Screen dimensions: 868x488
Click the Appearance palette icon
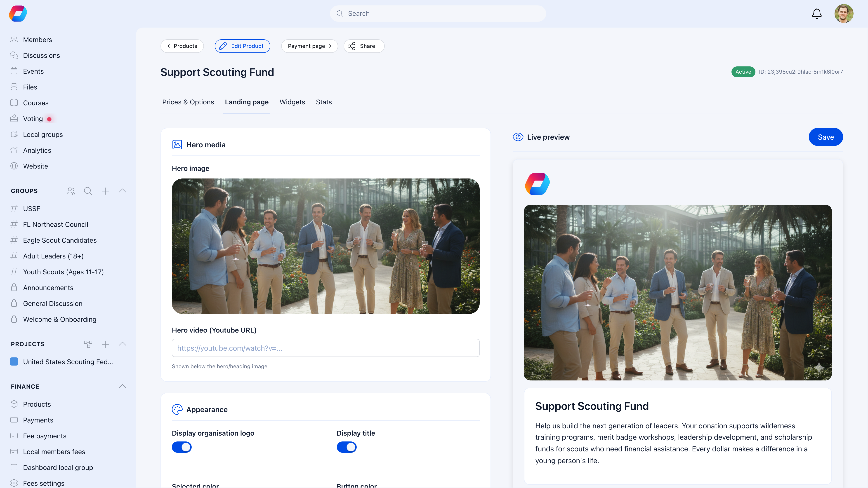click(177, 410)
